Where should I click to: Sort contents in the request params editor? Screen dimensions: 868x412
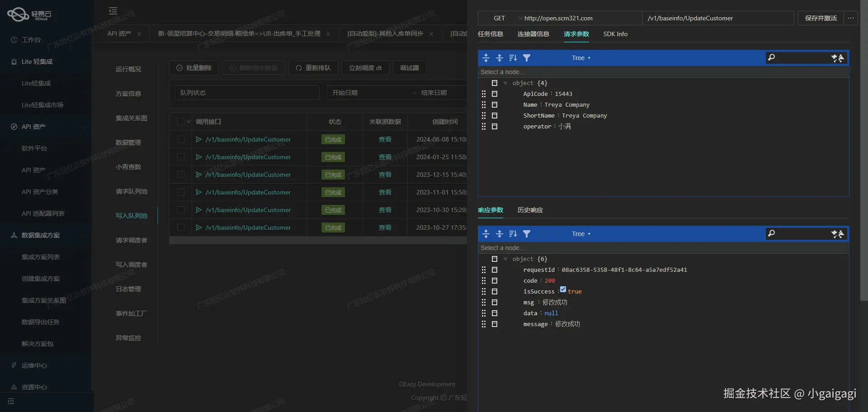click(x=513, y=58)
